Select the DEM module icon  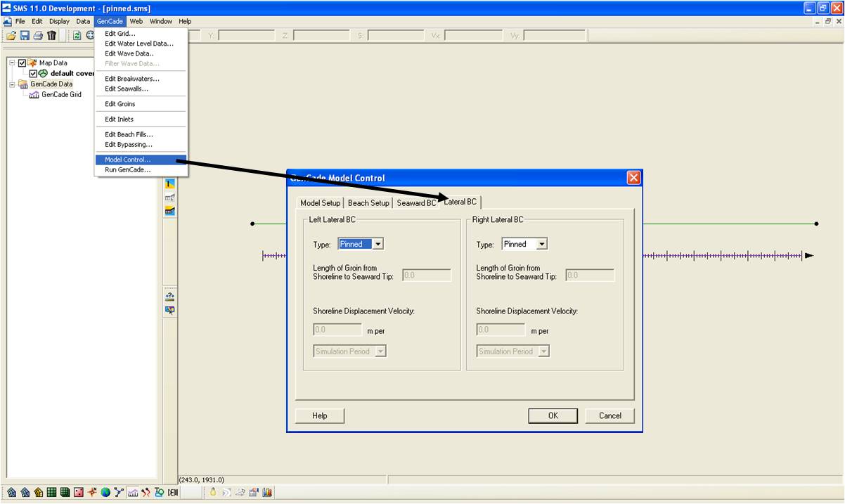(172, 492)
